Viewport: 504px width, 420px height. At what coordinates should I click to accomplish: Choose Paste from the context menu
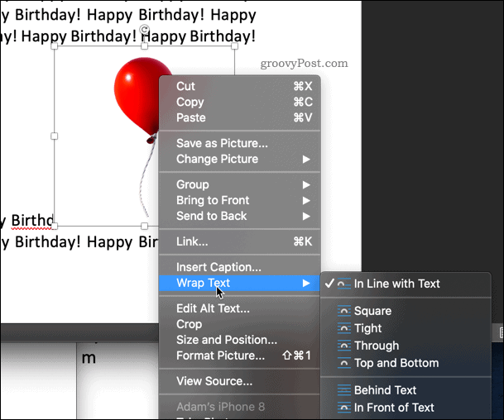click(x=239, y=118)
